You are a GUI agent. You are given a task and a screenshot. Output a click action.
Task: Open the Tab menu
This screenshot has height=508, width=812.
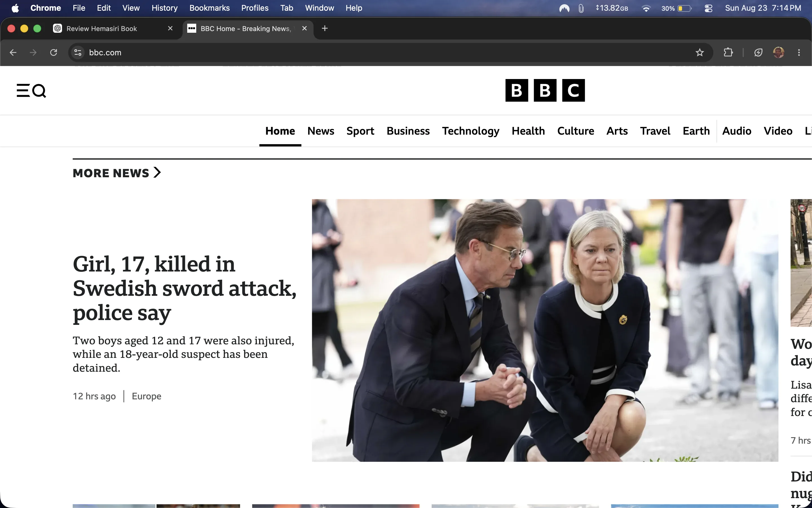(286, 8)
